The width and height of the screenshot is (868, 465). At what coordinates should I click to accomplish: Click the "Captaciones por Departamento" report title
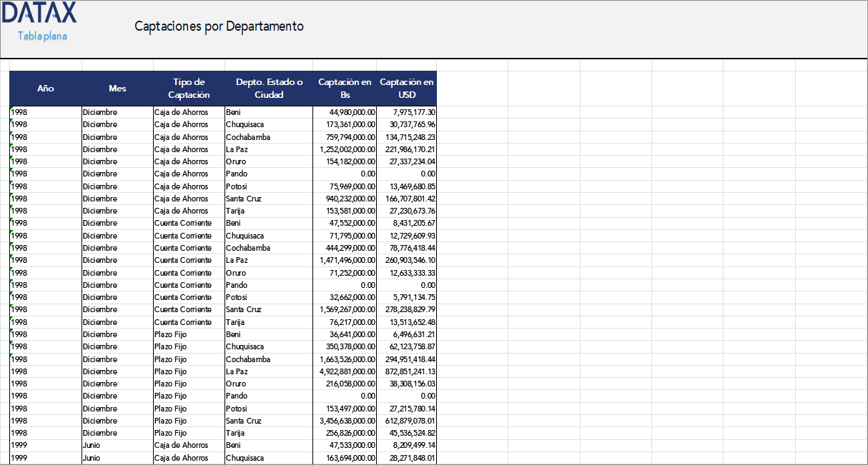[218, 26]
